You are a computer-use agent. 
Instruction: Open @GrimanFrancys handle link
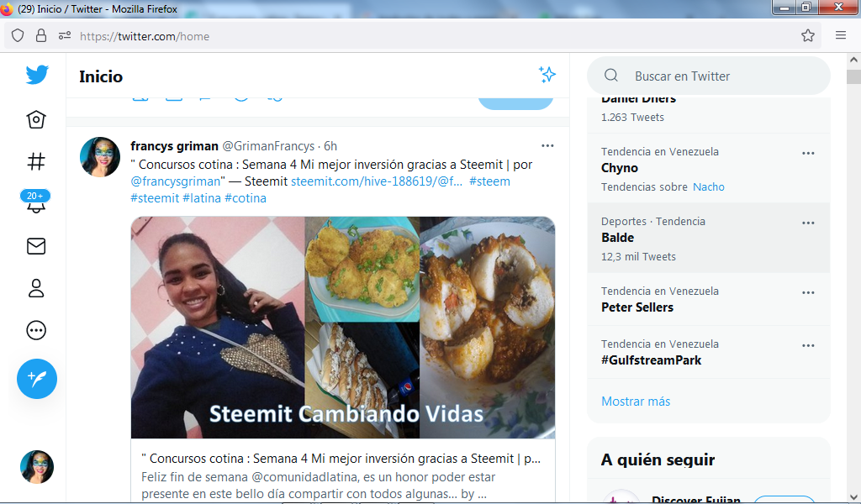pyautogui.click(x=268, y=146)
